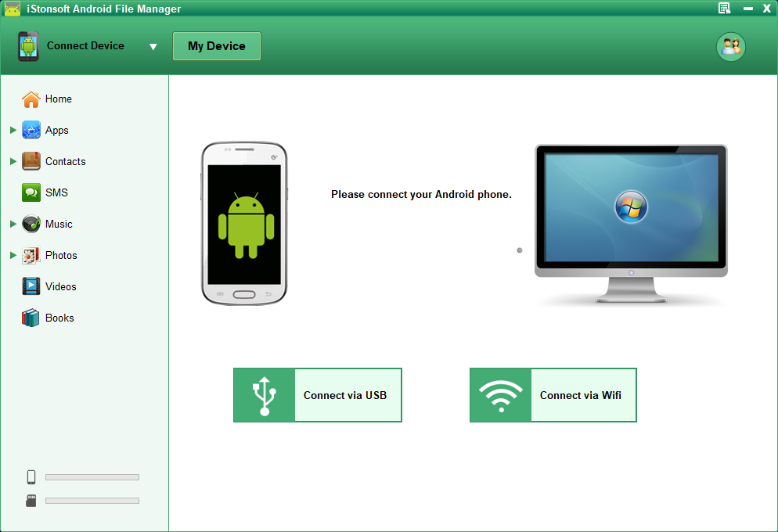
Task: Open the Connect Device dropdown arrow
Action: 153,47
